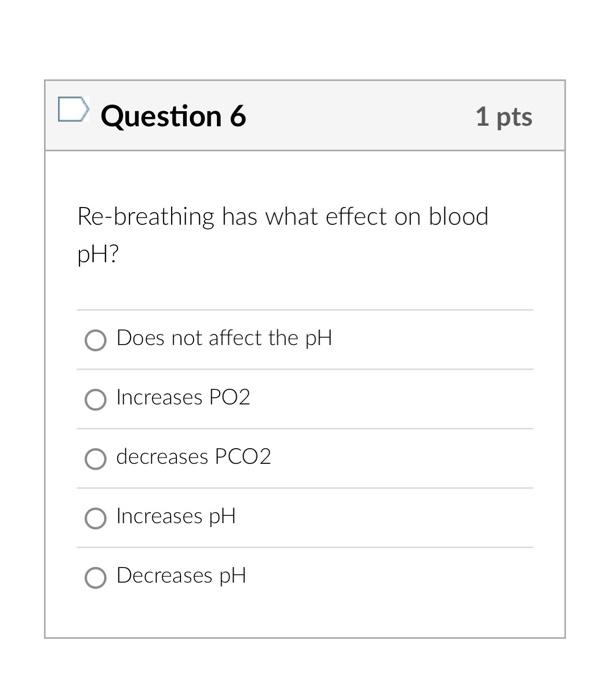Mark the 'Increases pH' radio button
Image resolution: width=610 pixels, height=700 pixels.
pyautogui.click(x=95, y=518)
